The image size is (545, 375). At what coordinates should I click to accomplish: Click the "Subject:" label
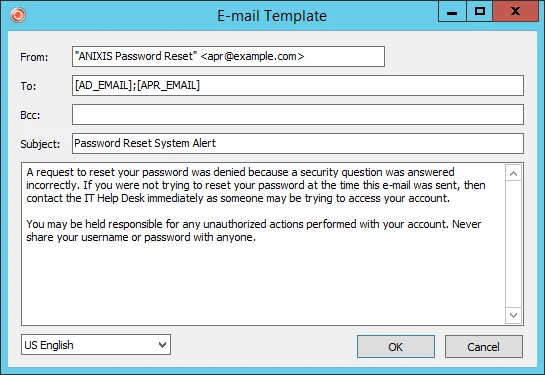tap(40, 144)
